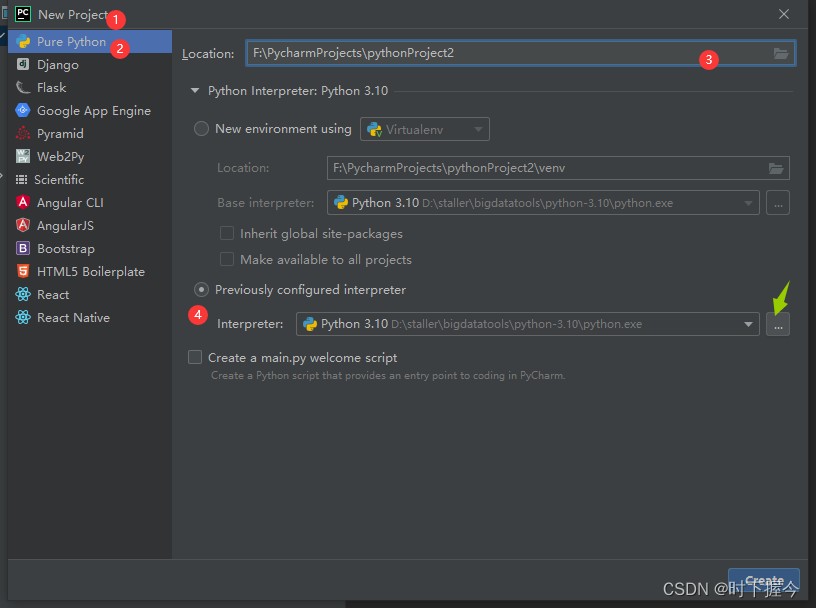Select the Pure Python project type
Image resolution: width=816 pixels, height=608 pixels.
[90, 42]
